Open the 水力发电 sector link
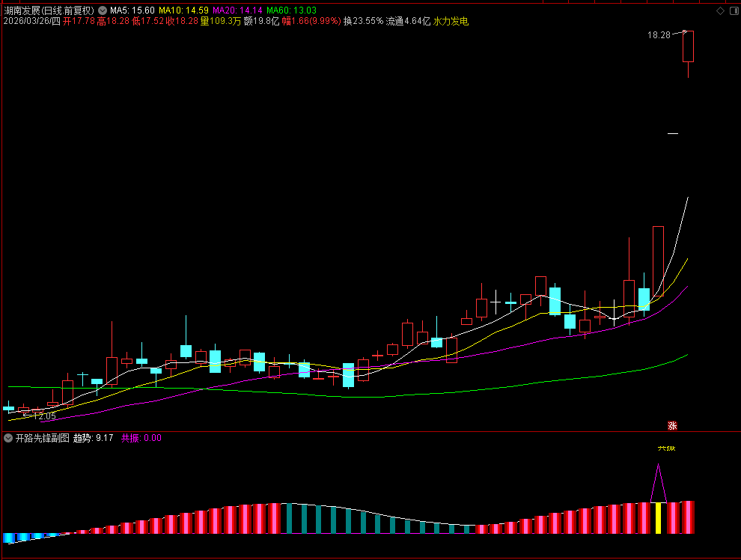The image size is (741, 560). pos(451,21)
